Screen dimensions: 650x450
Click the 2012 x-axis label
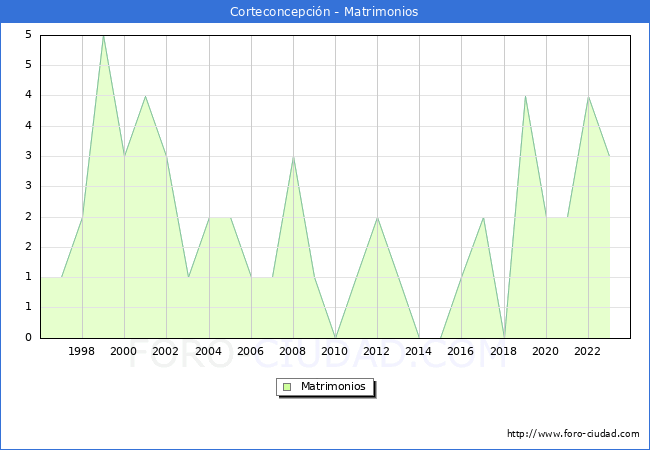(x=376, y=351)
